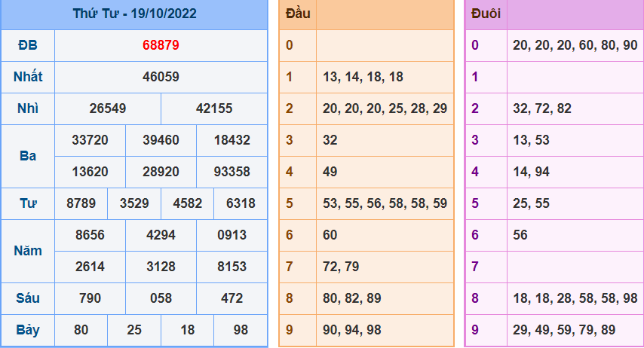
Task: Select the special prize number 68879
Action: [x=161, y=45]
